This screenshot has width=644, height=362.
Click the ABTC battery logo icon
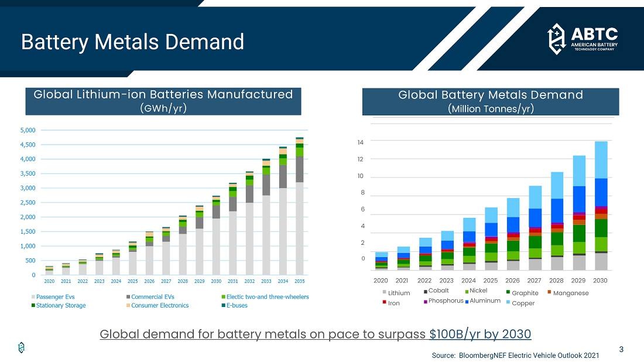[x=557, y=38]
